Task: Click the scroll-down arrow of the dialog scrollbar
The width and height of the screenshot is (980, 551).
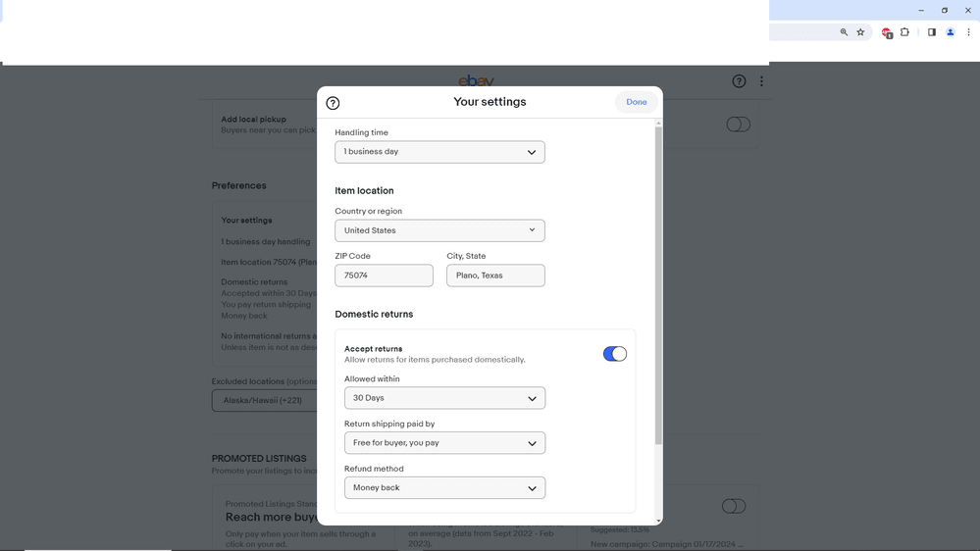Action: (x=658, y=521)
